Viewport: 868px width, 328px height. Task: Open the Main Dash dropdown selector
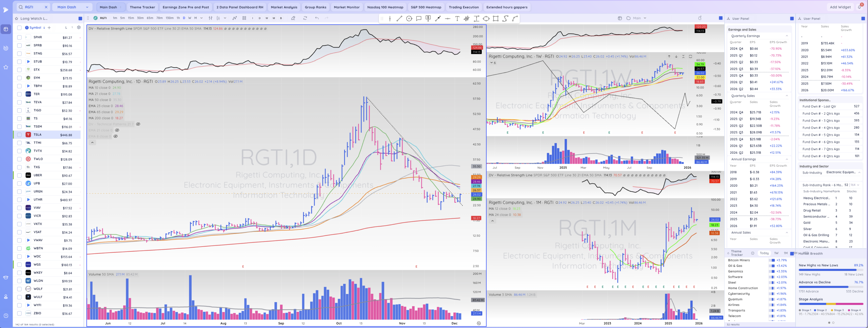[x=73, y=7]
